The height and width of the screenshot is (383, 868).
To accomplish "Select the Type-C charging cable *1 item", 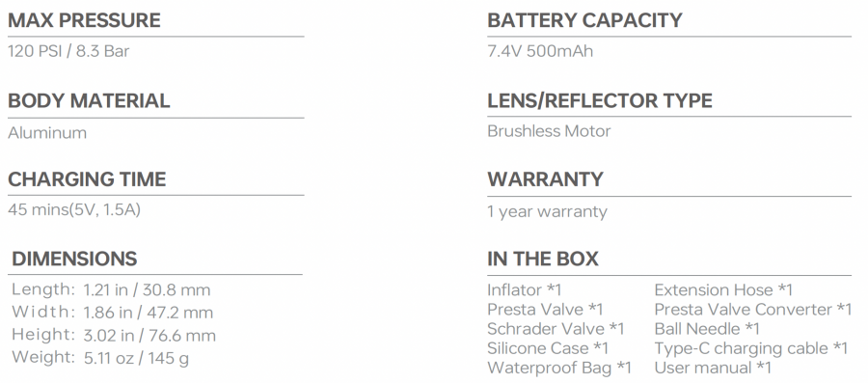I will click(x=751, y=348).
